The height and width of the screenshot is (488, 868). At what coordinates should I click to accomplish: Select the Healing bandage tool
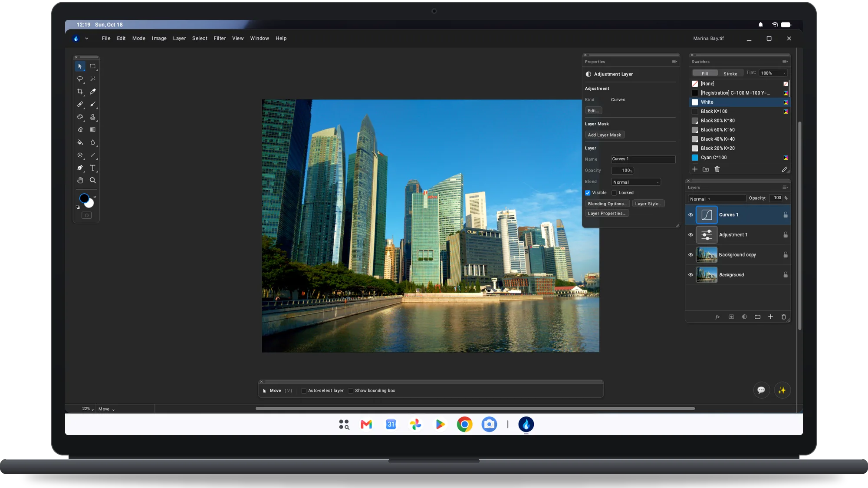click(80, 104)
